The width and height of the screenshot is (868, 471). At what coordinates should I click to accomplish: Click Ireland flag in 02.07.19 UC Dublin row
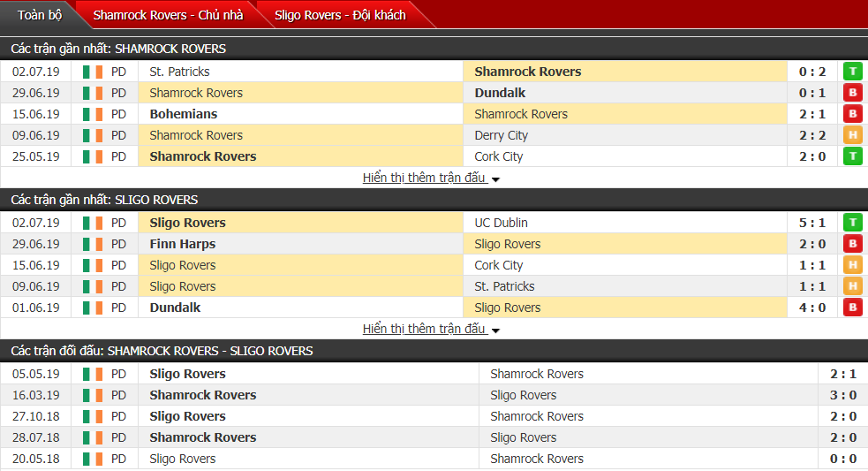[93, 223]
